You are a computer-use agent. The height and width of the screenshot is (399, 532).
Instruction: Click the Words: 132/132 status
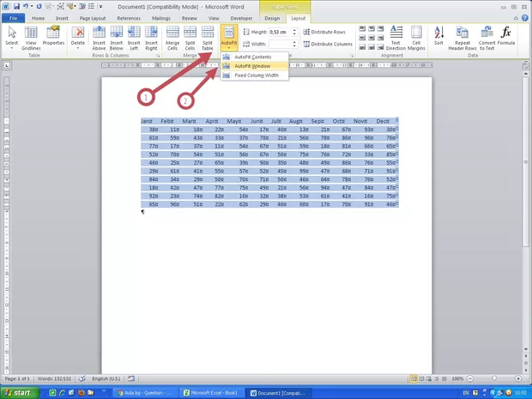54,378
